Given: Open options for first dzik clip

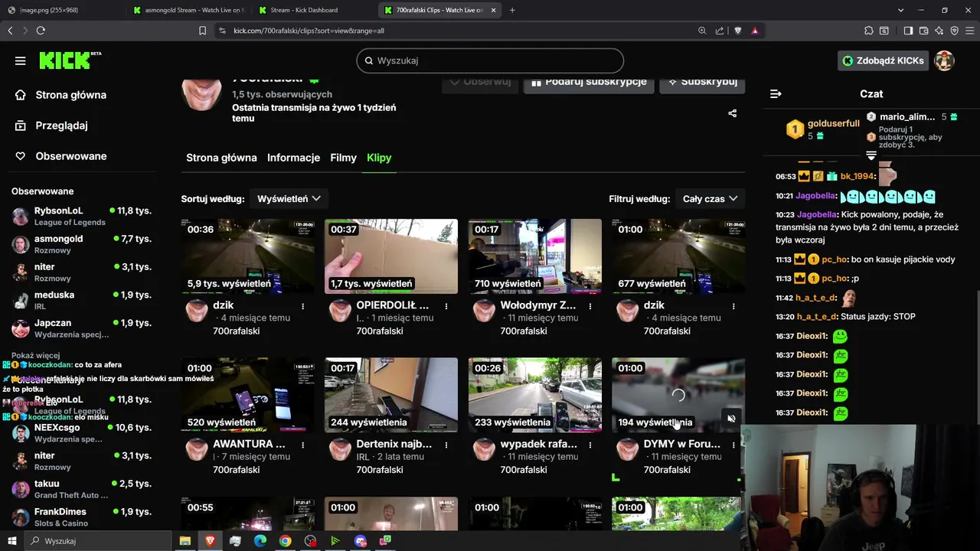Looking at the screenshot, I should pyautogui.click(x=302, y=306).
